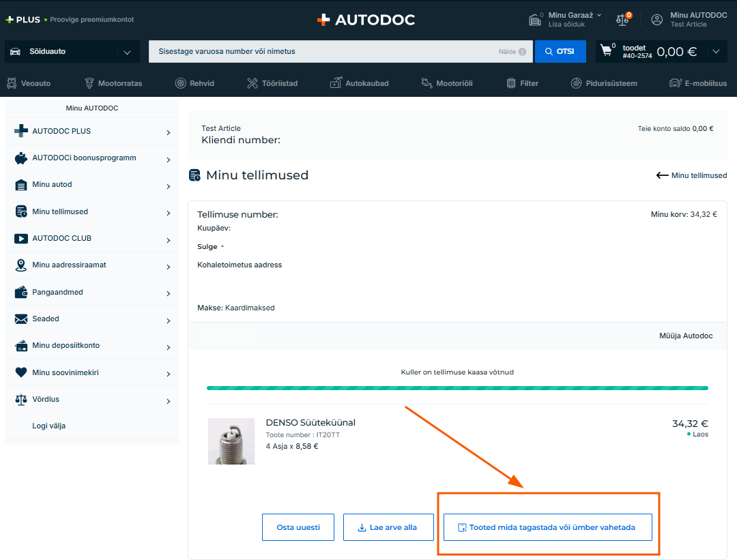Viewport: 737px width, 560px height.
Task: Collapse order details with Sulge
Action: pos(210,247)
